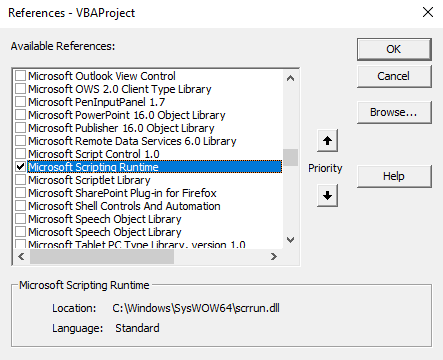Screen dimensions: 443x360
Task: Tick Microsoft PowerPoint 16.0 Object Library checkbox
Action: [21, 115]
